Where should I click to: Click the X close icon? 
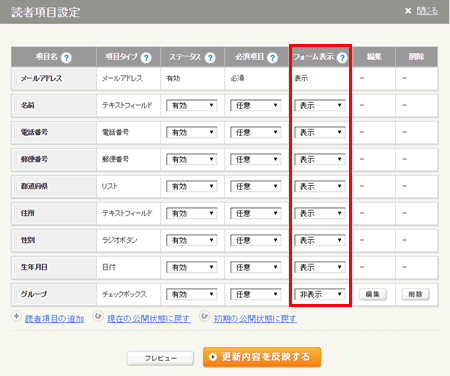point(408,11)
